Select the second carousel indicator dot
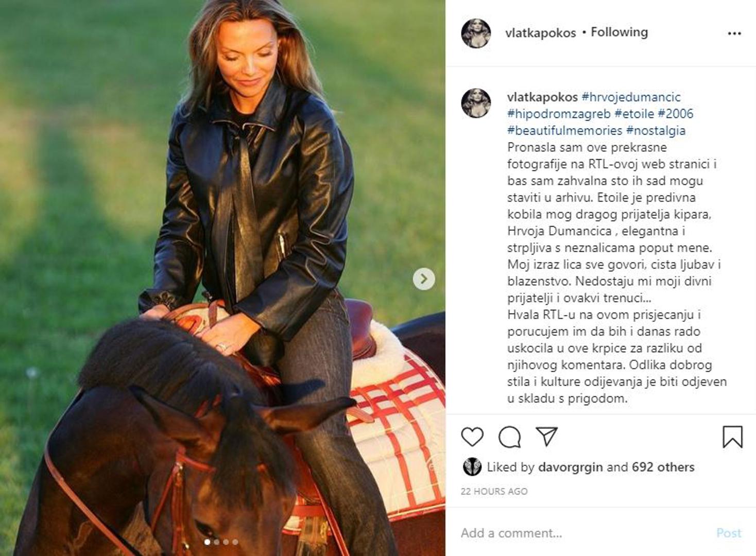 pos(216,542)
